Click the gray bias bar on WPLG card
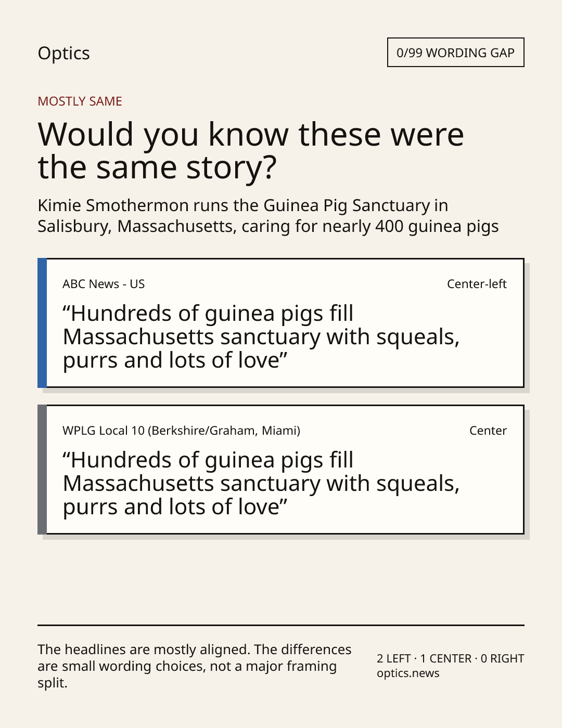The image size is (562, 728). click(x=42, y=470)
